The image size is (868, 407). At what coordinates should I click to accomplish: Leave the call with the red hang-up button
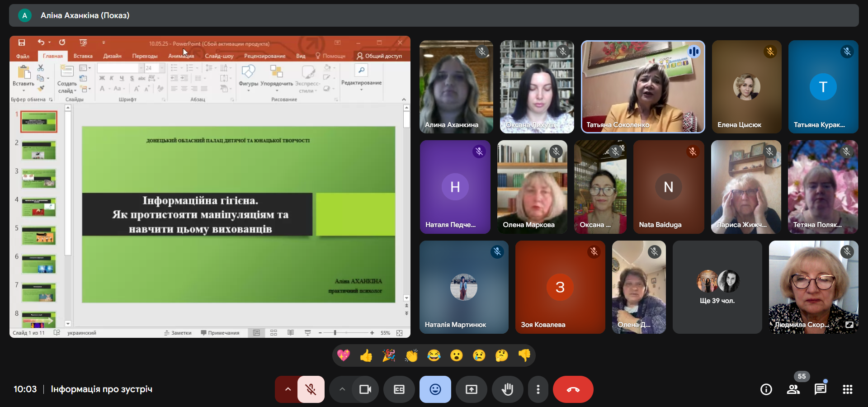pyautogui.click(x=573, y=389)
